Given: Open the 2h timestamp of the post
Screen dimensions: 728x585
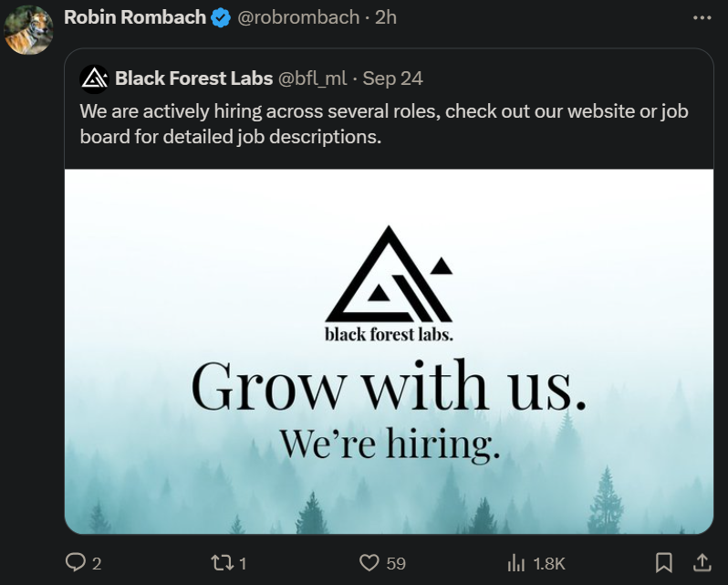Looking at the screenshot, I should 386,17.
